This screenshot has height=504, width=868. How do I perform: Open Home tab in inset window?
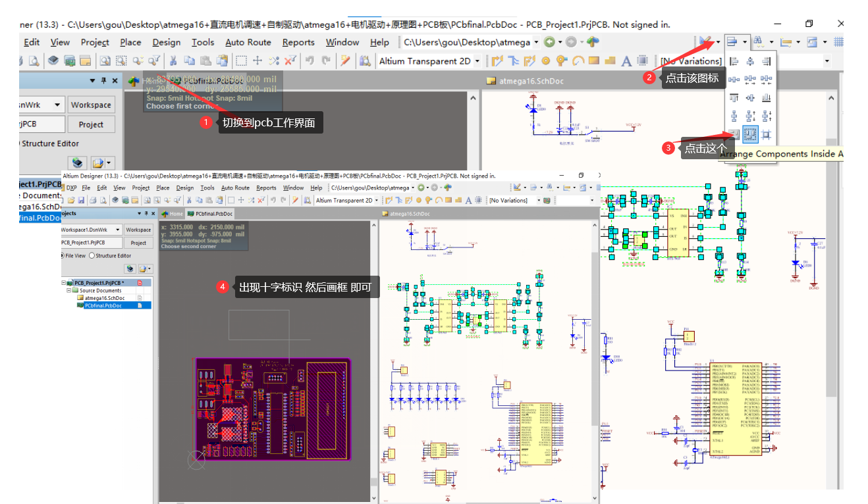click(173, 214)
